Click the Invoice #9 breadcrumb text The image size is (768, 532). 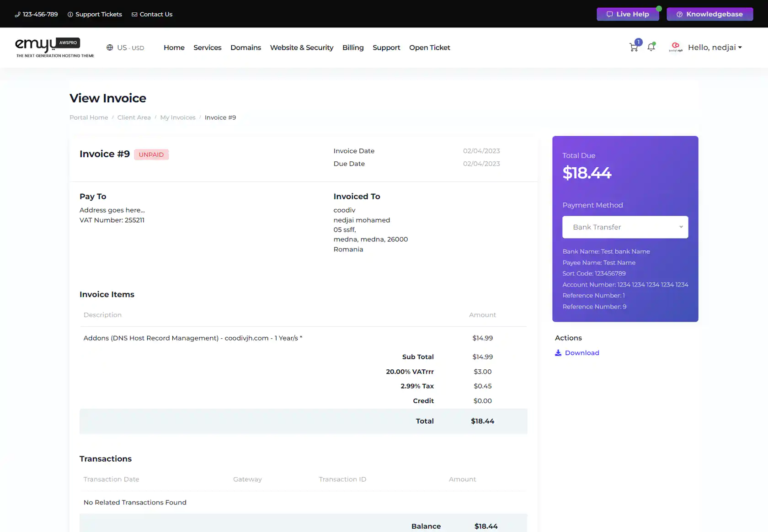[x=220, y=117]
